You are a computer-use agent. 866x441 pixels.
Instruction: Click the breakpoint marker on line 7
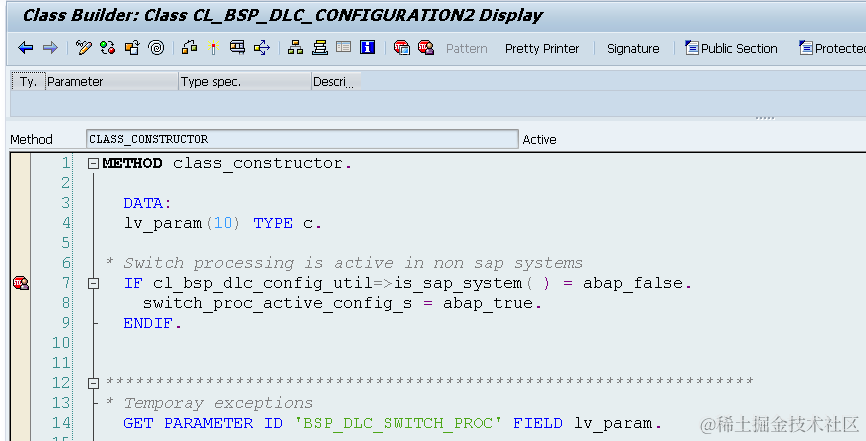point(21,284)
